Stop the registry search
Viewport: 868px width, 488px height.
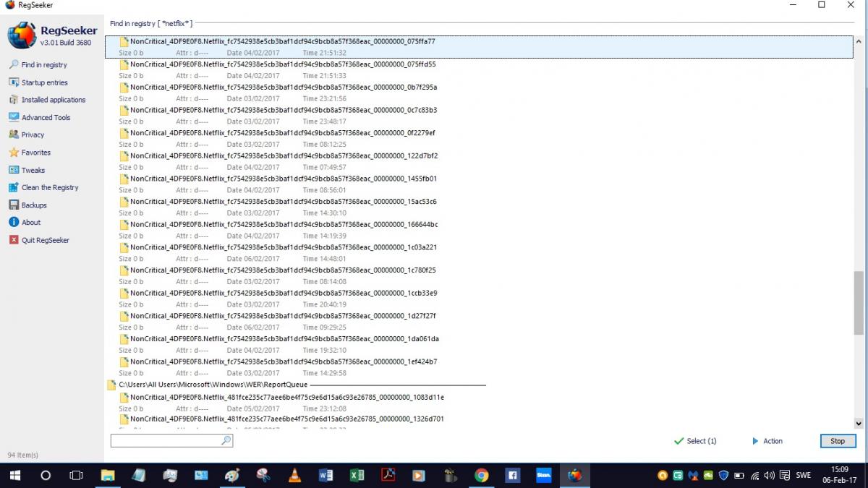[838, 441]
